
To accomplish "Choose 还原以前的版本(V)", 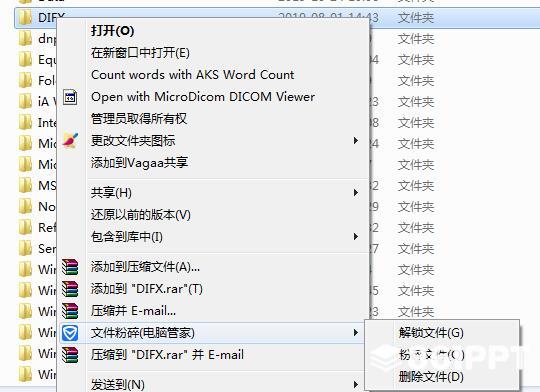I will pyautogui.click(x=141, y=215).
